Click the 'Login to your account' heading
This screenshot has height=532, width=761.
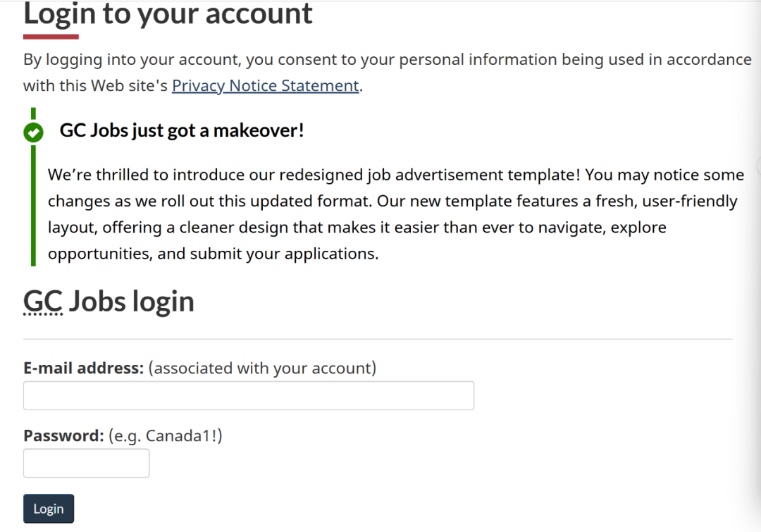(x=168, y=14)
